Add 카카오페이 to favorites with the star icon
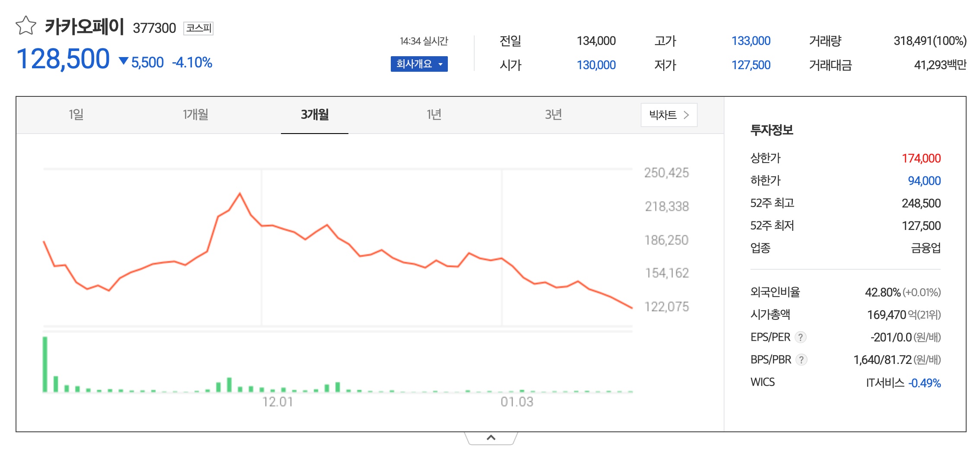Image resolution: width=980 pixels, height=453 pixels. point(26,26)
